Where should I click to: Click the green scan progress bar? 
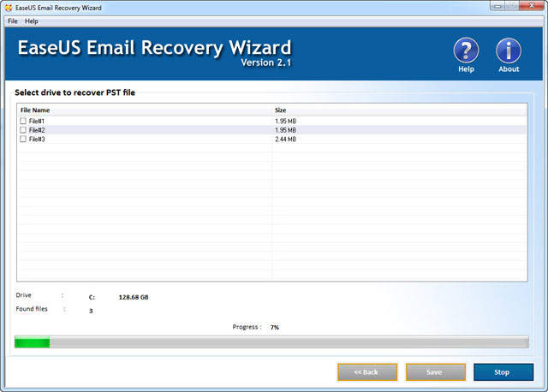click(271, 342)
